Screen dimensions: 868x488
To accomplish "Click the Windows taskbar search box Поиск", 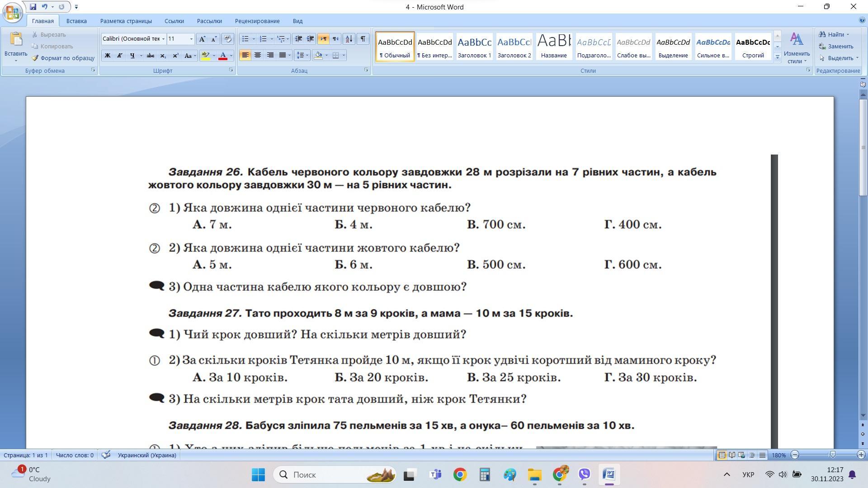I will coord(335,474).
